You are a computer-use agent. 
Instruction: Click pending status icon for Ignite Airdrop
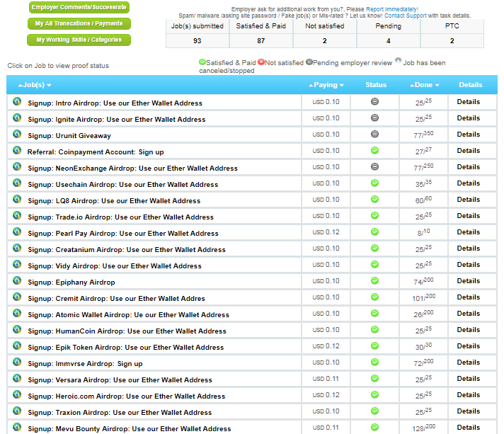pyautogui.click(x=374, y=118)
